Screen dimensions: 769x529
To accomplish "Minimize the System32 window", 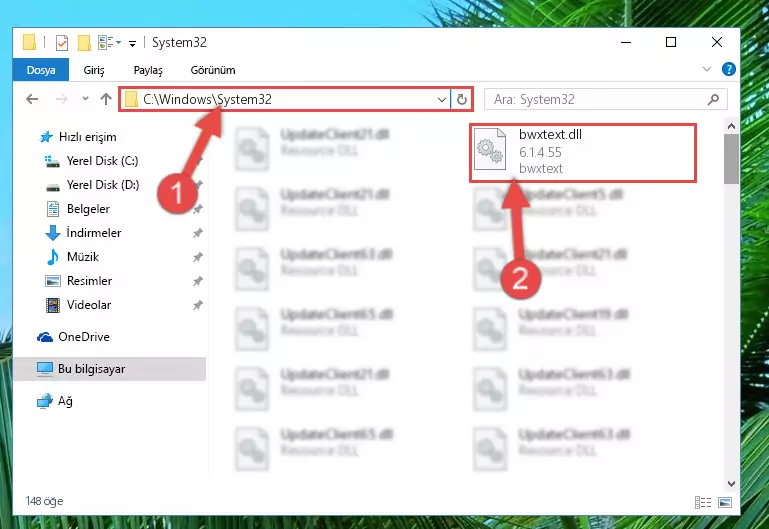I will click(626, 43).
